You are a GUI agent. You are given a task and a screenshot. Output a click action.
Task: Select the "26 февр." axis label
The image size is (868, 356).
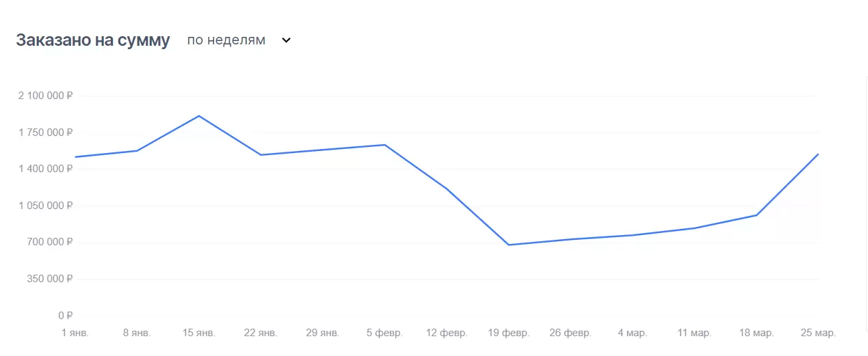[570, 333]
